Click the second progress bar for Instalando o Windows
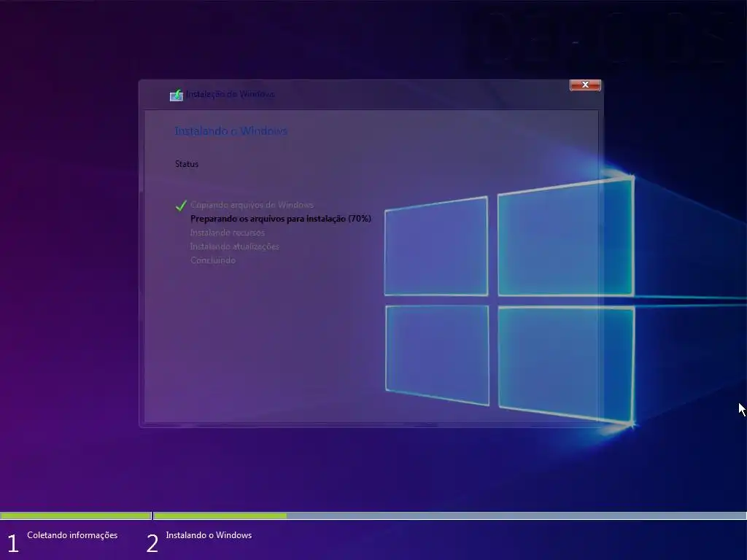The height and width of the screenshot is (560, 747). click(x=450, y=516)
